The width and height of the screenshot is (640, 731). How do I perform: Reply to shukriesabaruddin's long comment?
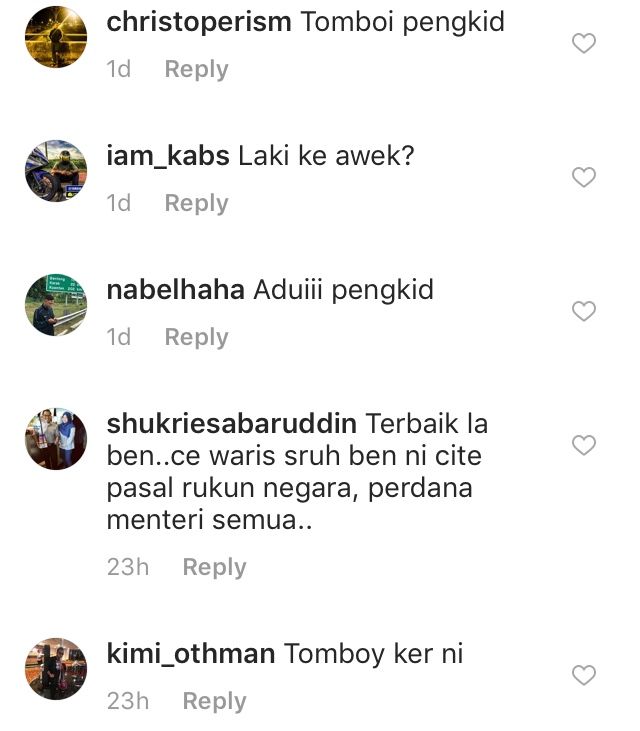click(x=214, y=567)
